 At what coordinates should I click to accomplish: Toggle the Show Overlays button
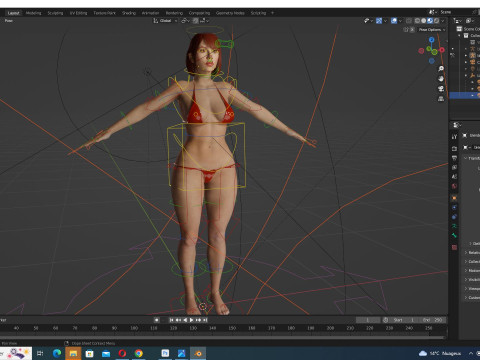[x=394, y=21]
